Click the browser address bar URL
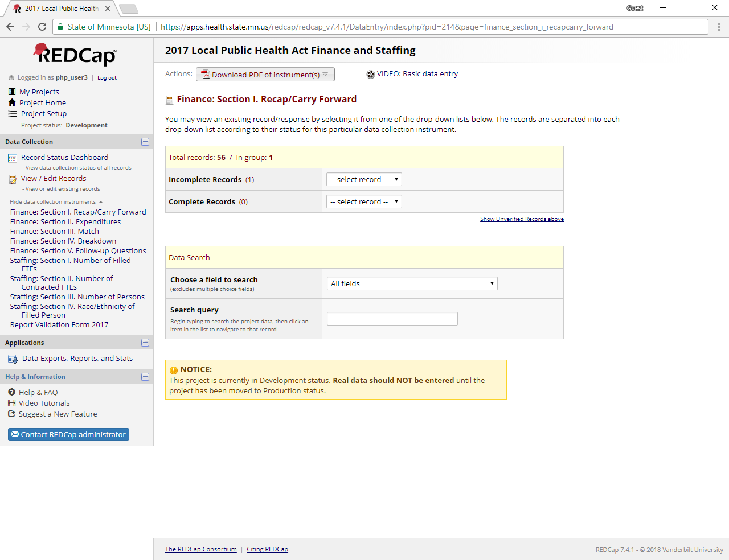 387,27
